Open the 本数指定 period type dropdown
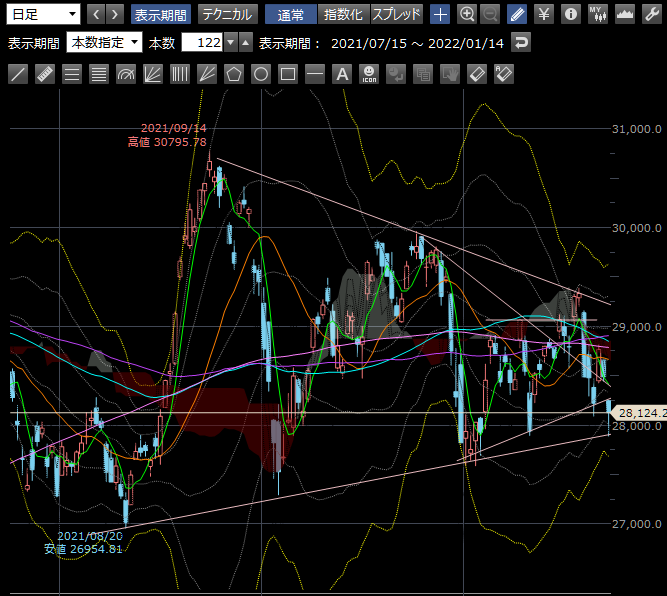Image resolution: width=667 pixels, height=596 pixels. point(104,43)
